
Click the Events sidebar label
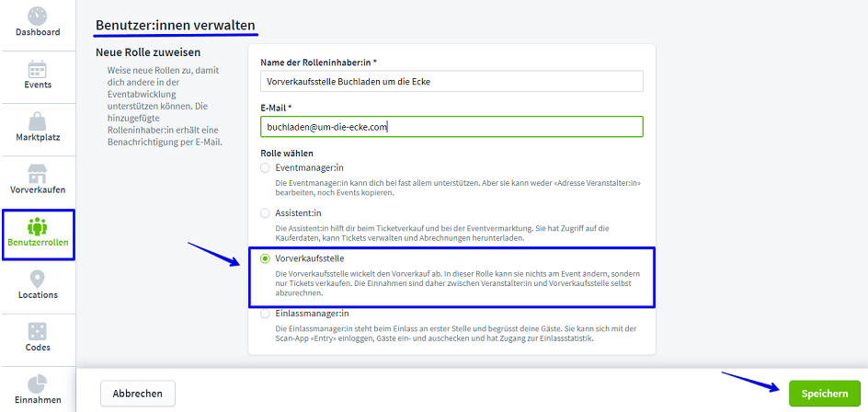pyautogui.click(x=38, y=85)
